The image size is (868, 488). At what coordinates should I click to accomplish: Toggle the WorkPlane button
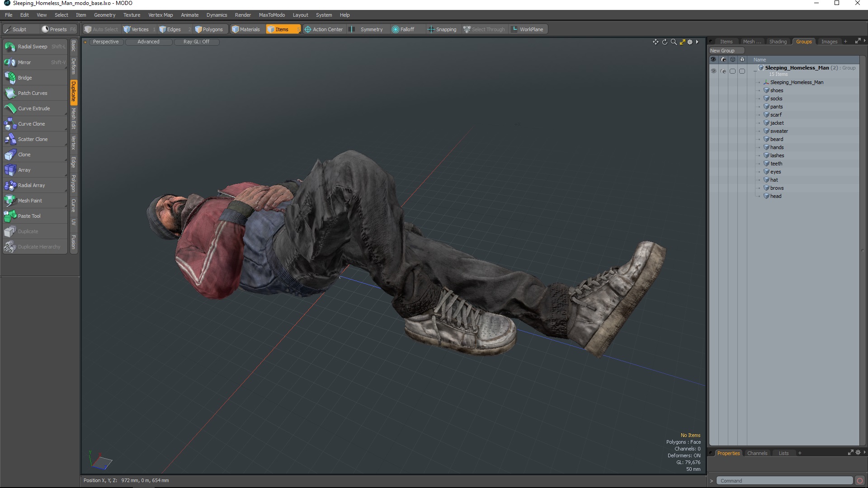528,29
